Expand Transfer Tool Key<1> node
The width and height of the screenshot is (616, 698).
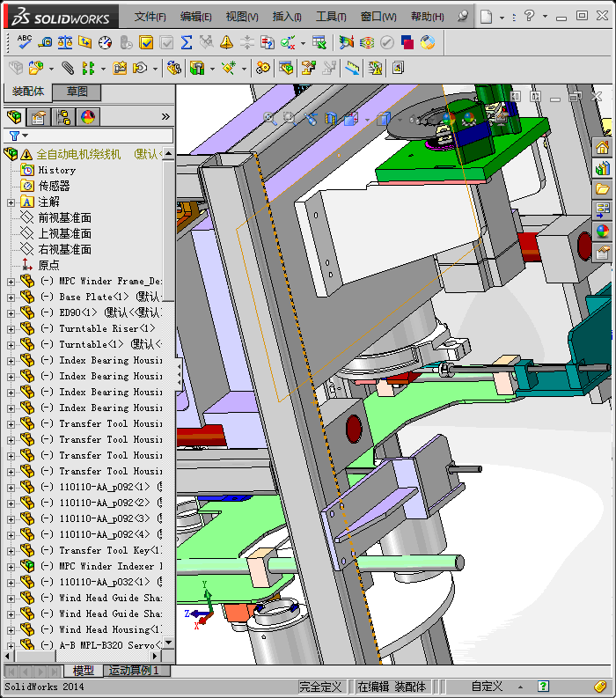coord(11,551)
